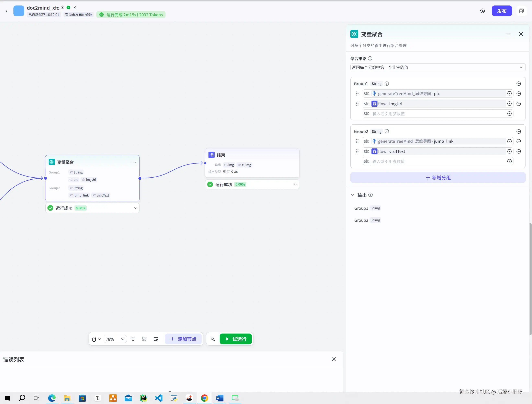Image resolution: width=532 pixels, height=404 pixels.
Task: Open the run history clock icon
Action: (x=482, y=11)
